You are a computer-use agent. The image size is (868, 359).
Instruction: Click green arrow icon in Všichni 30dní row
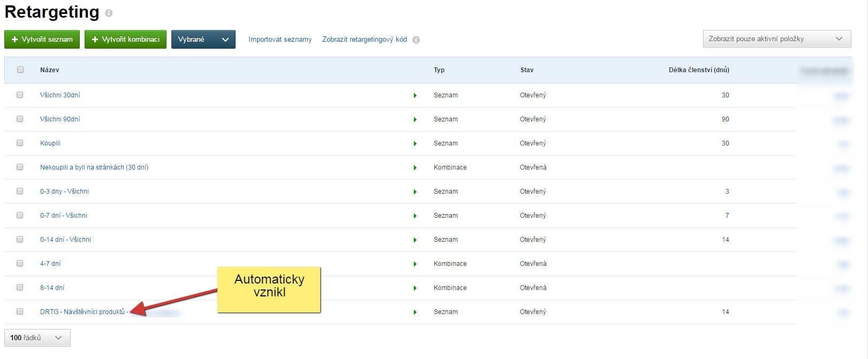415,95
